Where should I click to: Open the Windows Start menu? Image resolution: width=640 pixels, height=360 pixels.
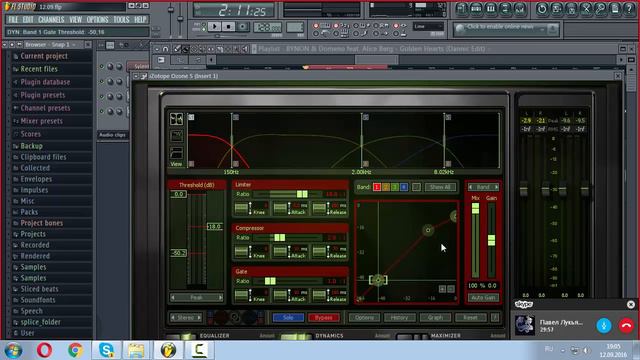(13, 350)
